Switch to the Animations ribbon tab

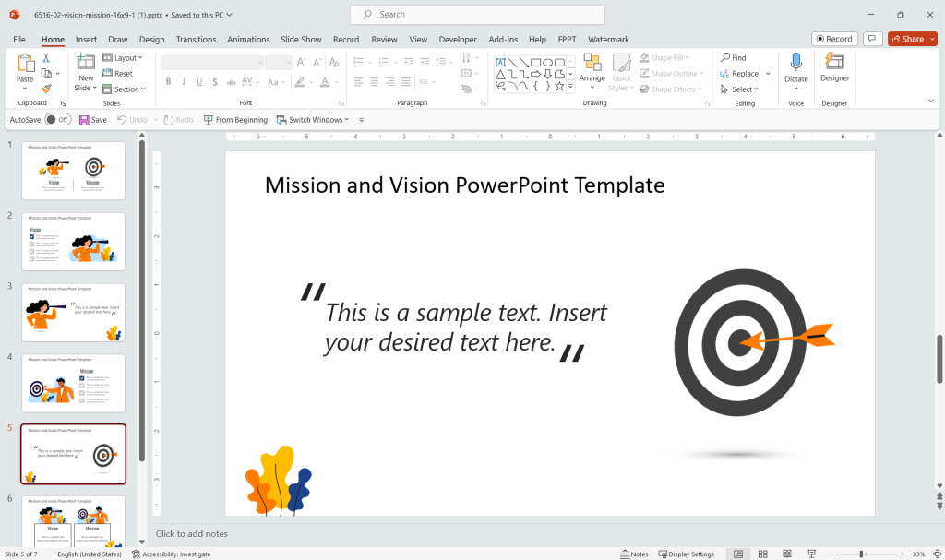(247, 39)
